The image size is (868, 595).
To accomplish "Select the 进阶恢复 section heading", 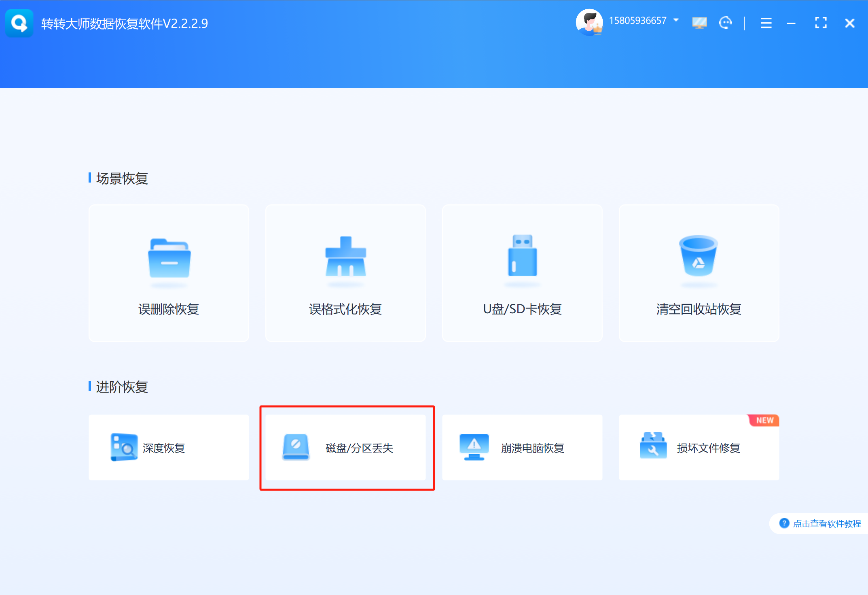I will click(122, 387).
